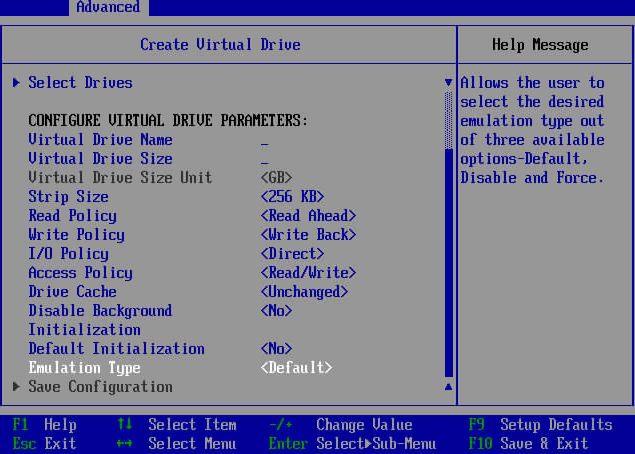This screenshot has height=454, width=635.
Task: Click arrow icon beside Save Configuration
Action: point(16,386)
